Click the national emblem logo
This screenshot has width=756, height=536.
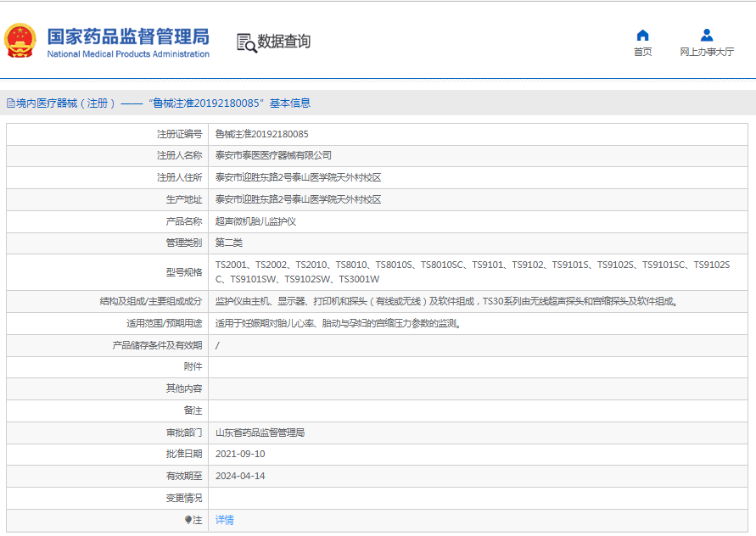point(20,41)
